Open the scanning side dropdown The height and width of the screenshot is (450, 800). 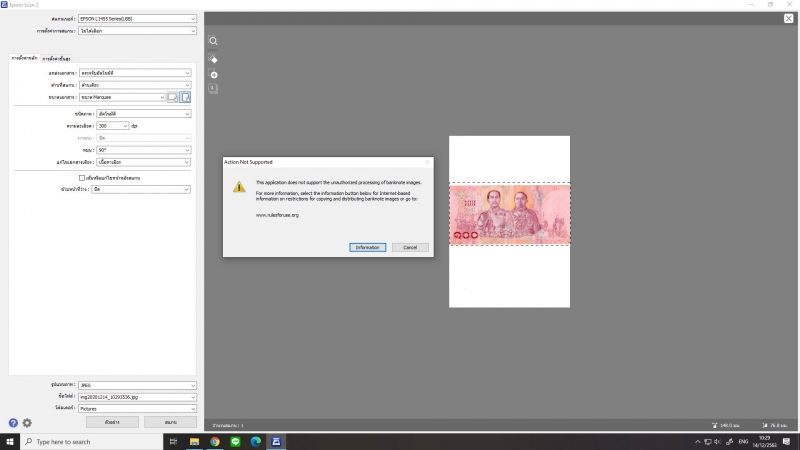135,85
